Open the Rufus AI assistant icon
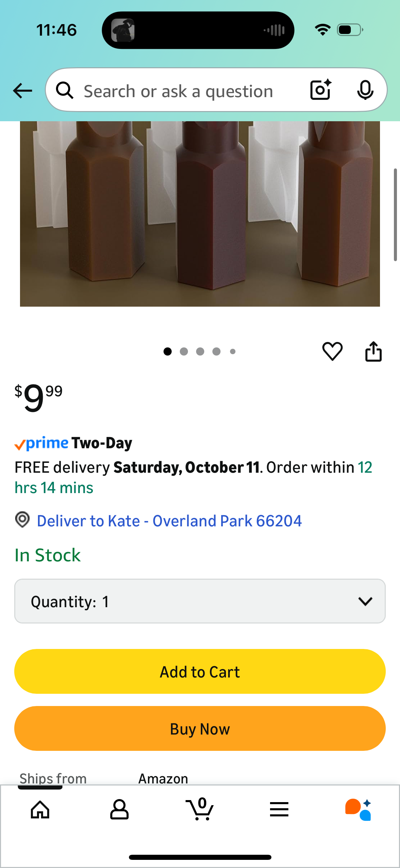400x868 pixels. click(358, 810)
